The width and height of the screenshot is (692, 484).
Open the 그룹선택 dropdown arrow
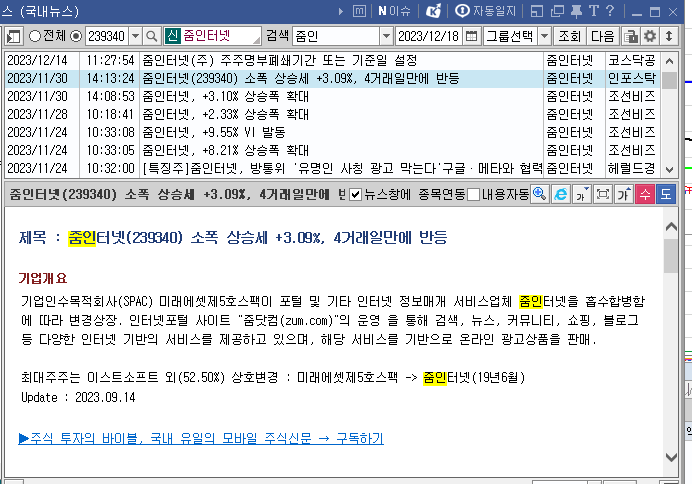pos(545,36)
